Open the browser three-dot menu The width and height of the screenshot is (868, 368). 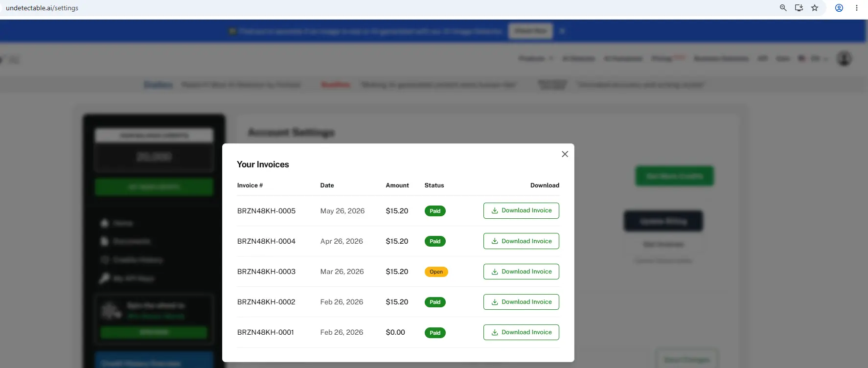point(857,8)
